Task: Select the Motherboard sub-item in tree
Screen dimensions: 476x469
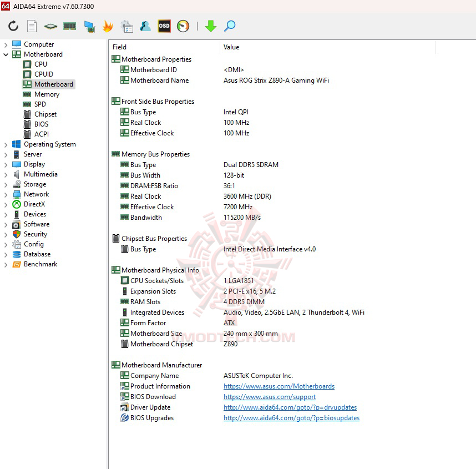Action: click(x=54, y=84)
